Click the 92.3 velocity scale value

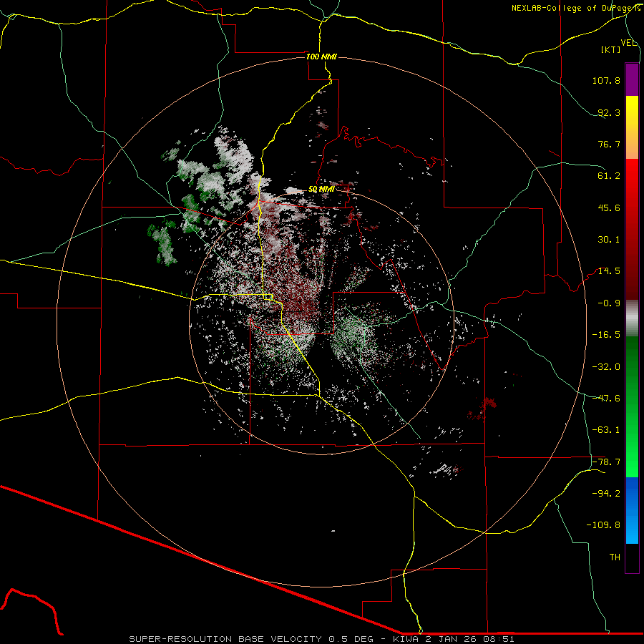609,112
